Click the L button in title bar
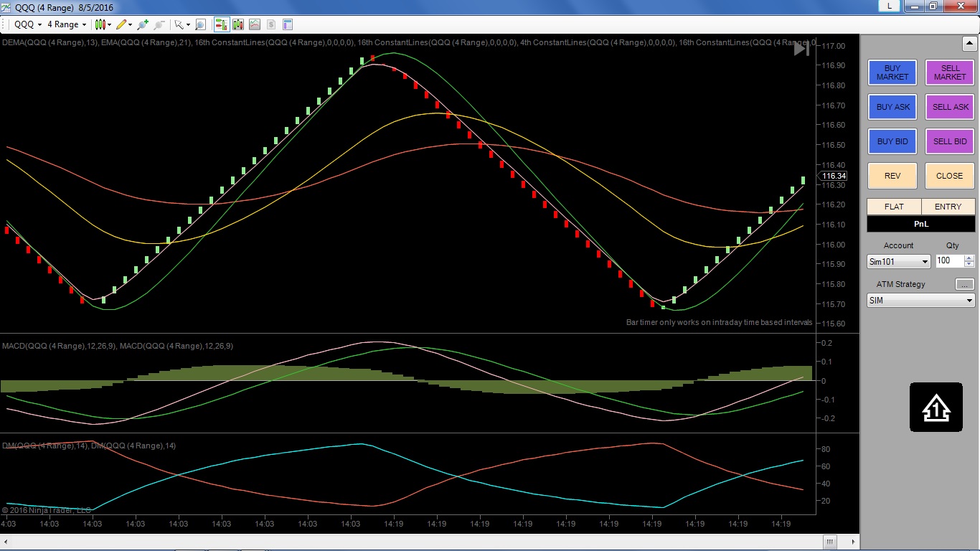 point(890,6)
